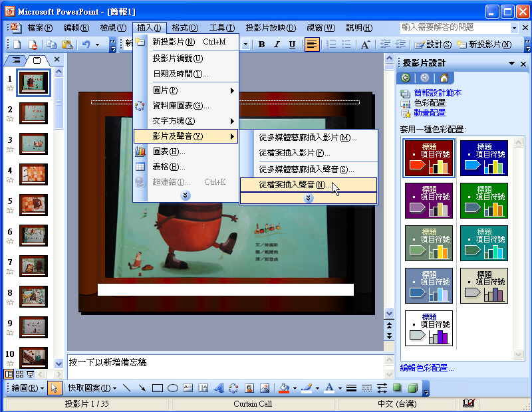Click the Select Objects pointer tool
The image size is (532, 412).
click(x=54, y=388)
